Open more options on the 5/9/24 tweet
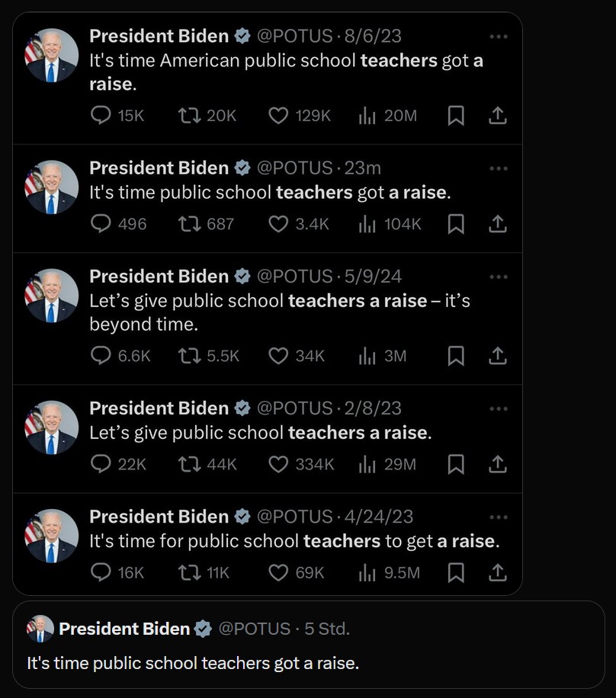The height and width of the screenshot is (698, 616). point(499,277)
